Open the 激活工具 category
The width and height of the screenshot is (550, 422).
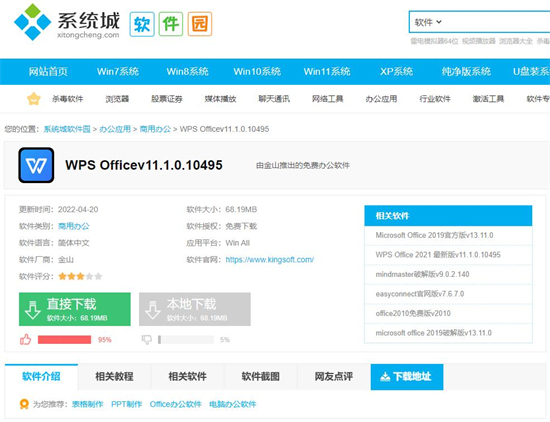point(488,99)
